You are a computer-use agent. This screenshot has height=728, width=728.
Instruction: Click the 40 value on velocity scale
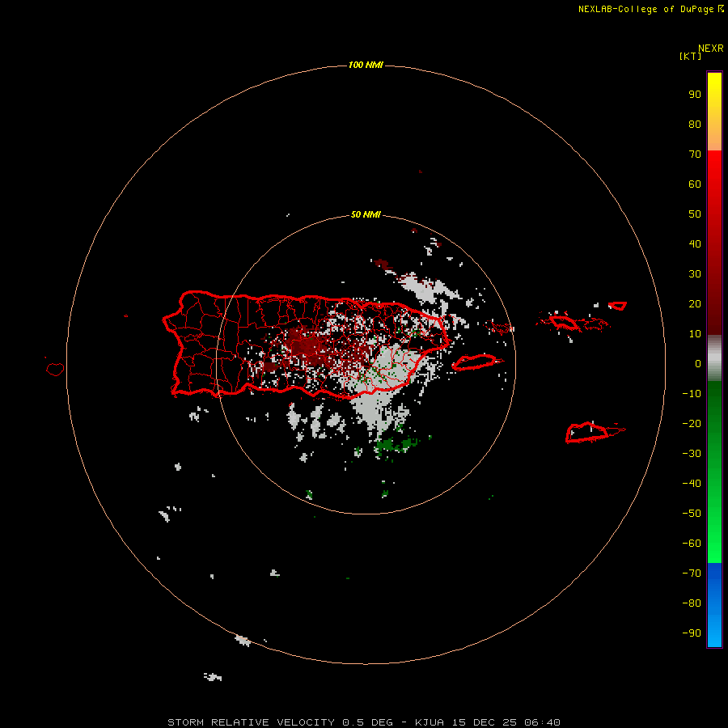[x=695, y=244]
